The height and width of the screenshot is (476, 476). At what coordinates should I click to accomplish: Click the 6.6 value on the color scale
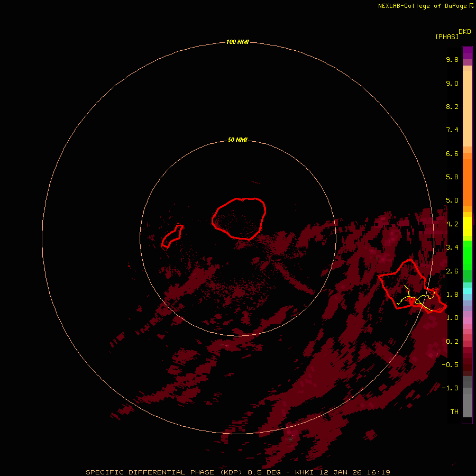(452, 153)
